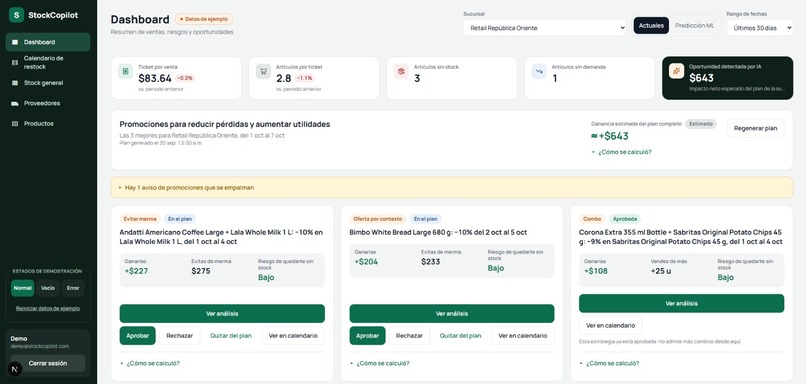Click the -0.2% change badge
Viewport: 806px width, 384px height.
point(185,78)
